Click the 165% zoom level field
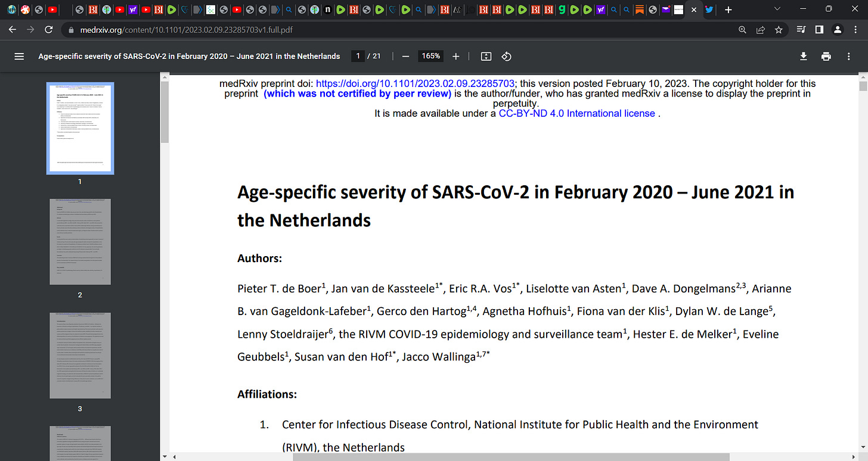This screenshot has width=868, height=461. (431, 56)
